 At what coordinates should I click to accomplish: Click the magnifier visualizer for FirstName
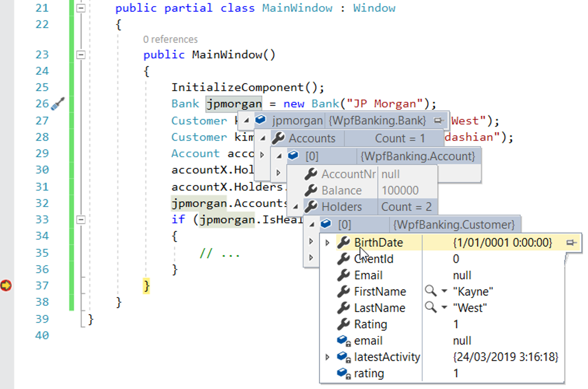tap(430, 291)
